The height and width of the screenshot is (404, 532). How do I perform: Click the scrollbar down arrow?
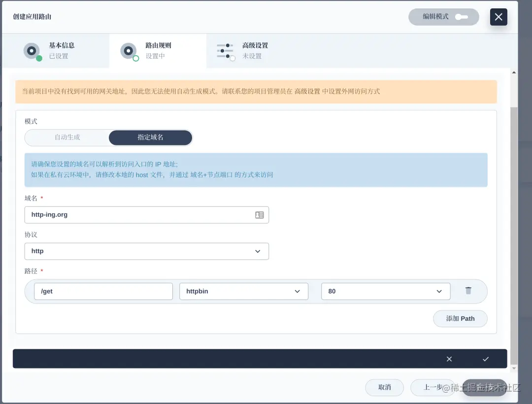[x=514, y=368]
